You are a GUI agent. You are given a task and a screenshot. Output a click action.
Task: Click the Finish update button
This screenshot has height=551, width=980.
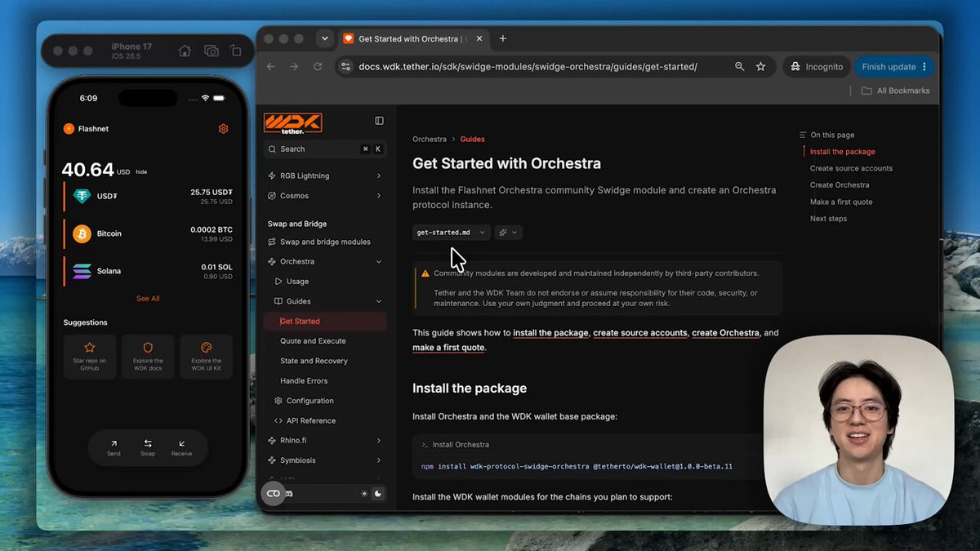pyautogui.click(x=889, y=67)
